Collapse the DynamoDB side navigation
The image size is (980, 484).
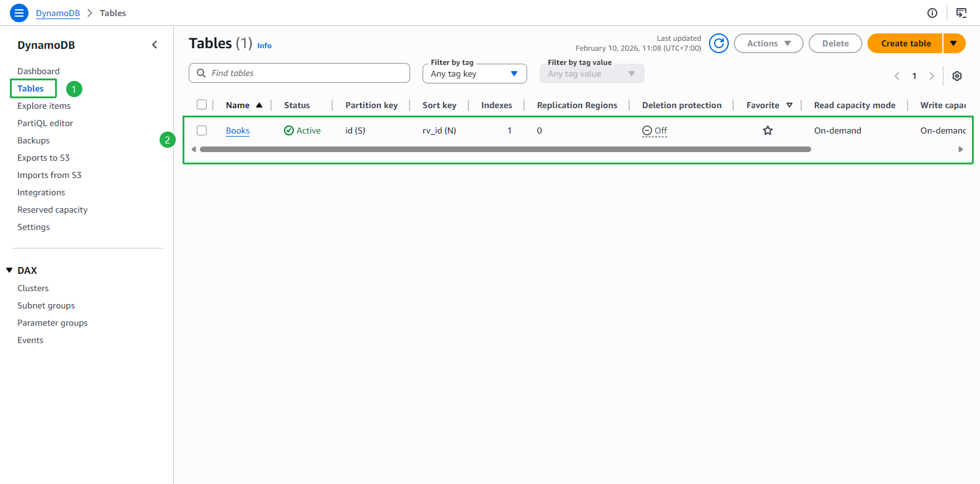[x=155, y=45]
